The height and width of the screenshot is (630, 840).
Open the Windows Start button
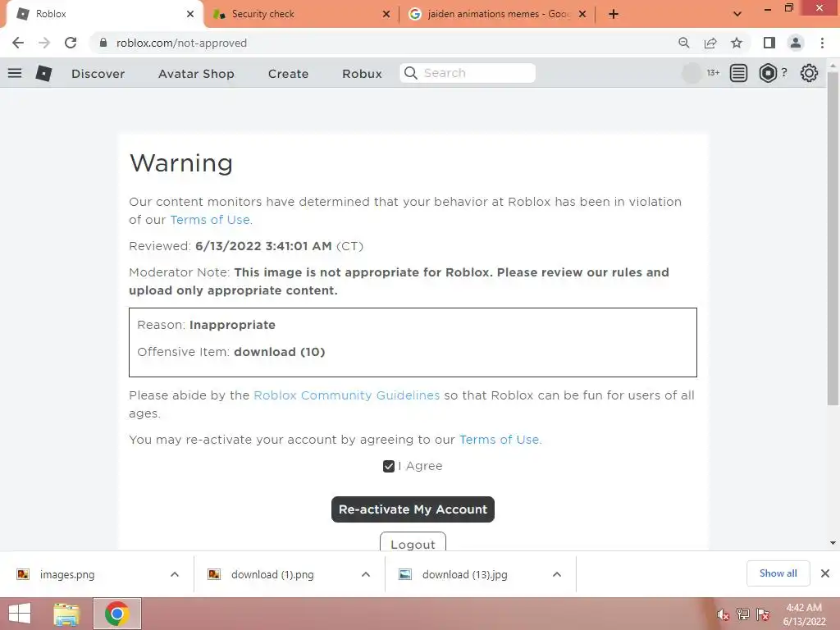pyautogui.click(x=20, y=614)
